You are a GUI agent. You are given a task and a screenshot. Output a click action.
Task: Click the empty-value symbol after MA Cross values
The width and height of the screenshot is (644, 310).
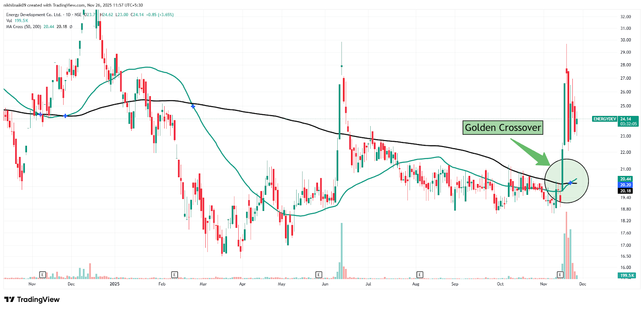click(x=71, y=27)
